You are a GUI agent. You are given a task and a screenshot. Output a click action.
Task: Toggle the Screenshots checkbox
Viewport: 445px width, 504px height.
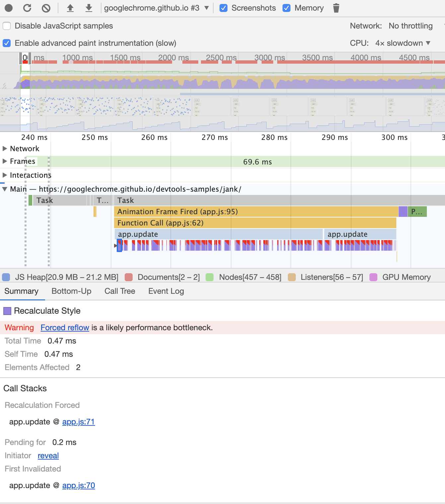click(223, 8)
